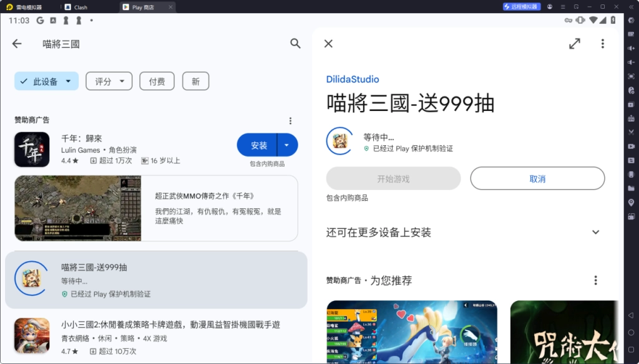View the 千年 MMO gameplay screenshot
The height and width of the screenshot is (364, 639).
point(78,208)
